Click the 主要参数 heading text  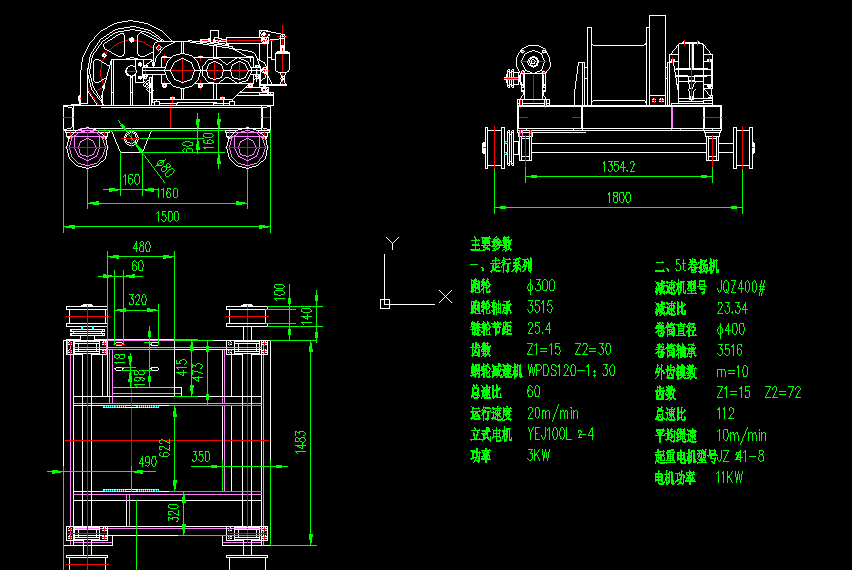click(x=491, y=245)
